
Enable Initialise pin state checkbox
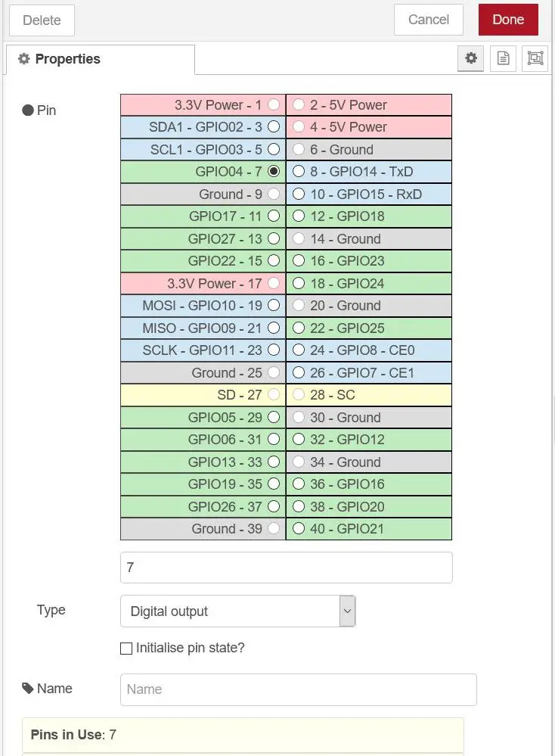[x=126, y=649]
